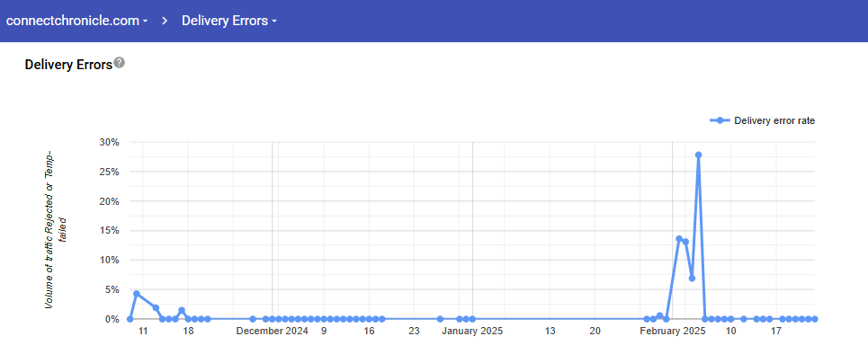
Task: Select the 4% data point near November 11
Action: pos(137,294)
